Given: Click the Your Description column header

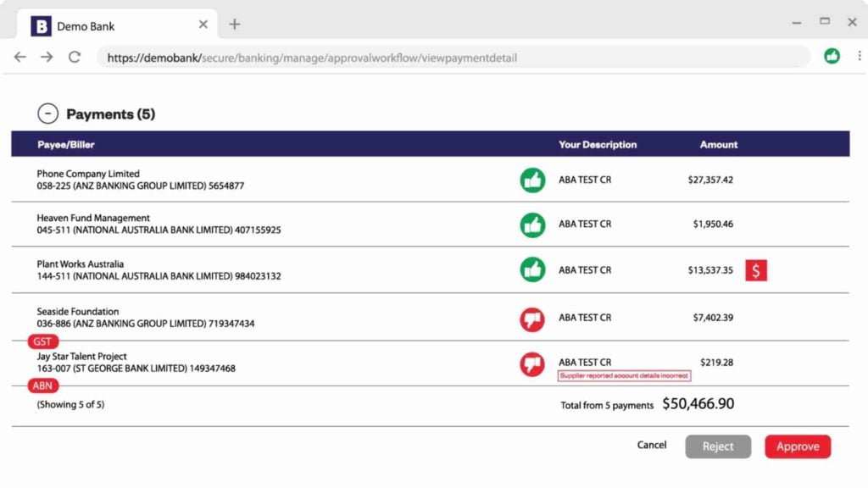Looking at the screenshot, I should pyautogui.click(x=598, y=144).
